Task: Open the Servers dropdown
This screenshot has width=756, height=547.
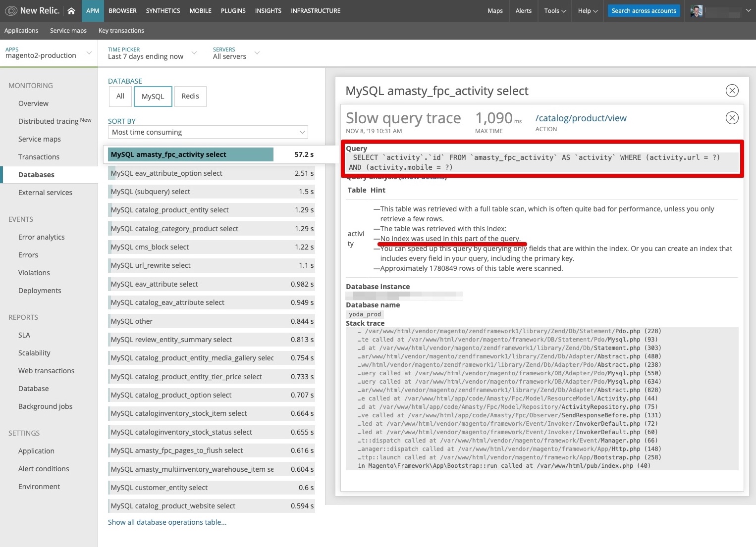Action: pyautogui.click(x=236, y=53)
